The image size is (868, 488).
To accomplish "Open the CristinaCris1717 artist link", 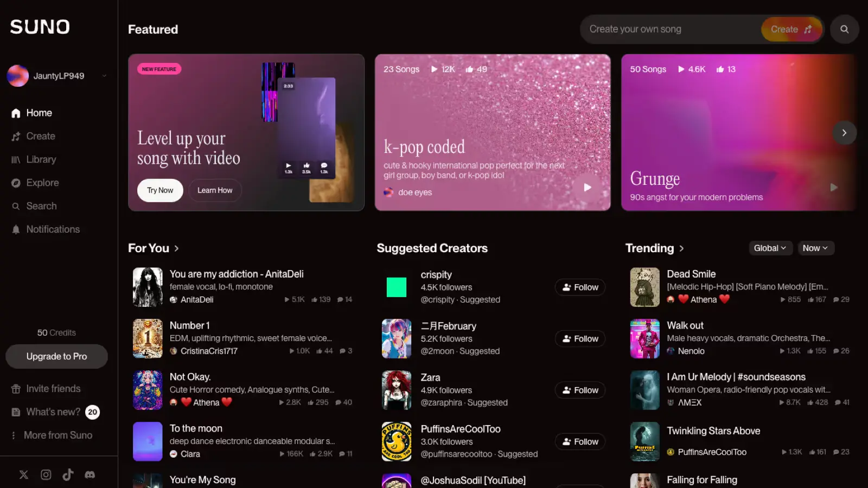I will (209, 351).
